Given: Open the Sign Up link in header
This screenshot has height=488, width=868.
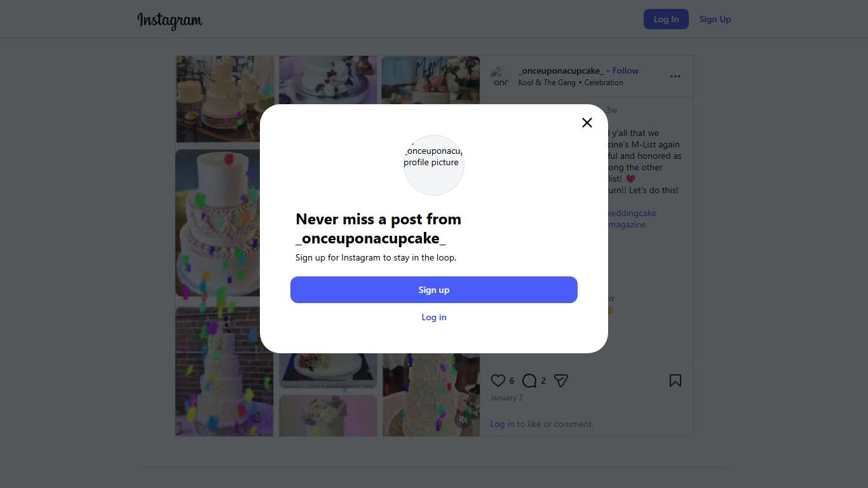Looking at the screenshot, I should pos(715,19).
